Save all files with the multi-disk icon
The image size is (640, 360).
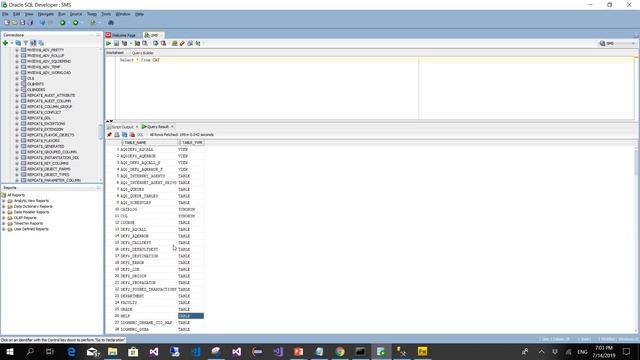(30, 23)
